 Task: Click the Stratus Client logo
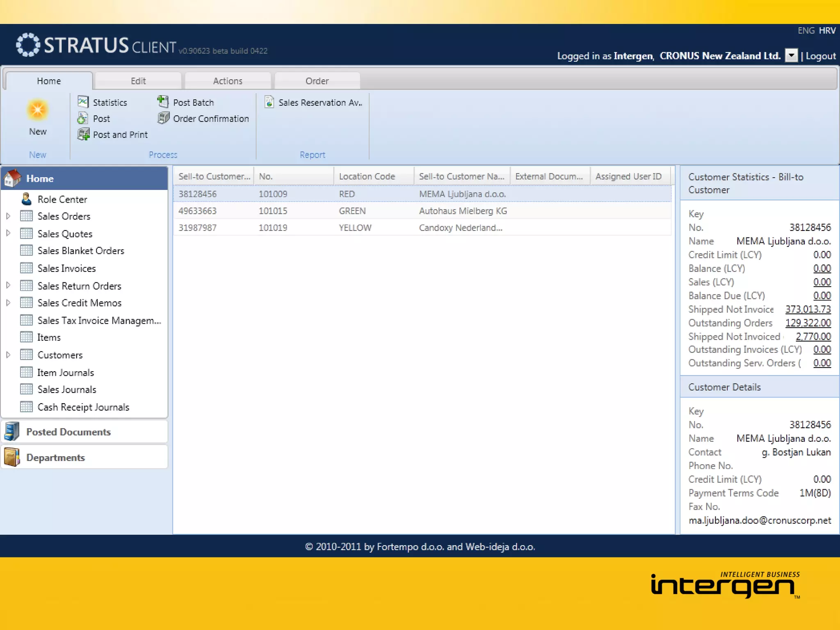(96, 45)
